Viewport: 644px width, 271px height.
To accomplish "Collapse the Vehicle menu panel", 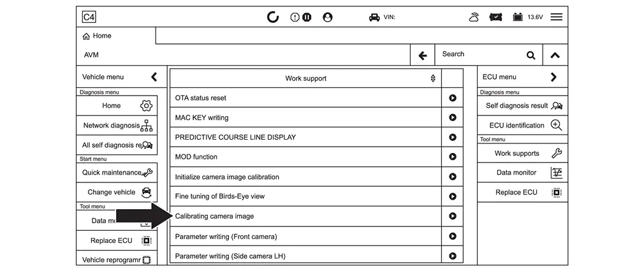I will point(154,77).
